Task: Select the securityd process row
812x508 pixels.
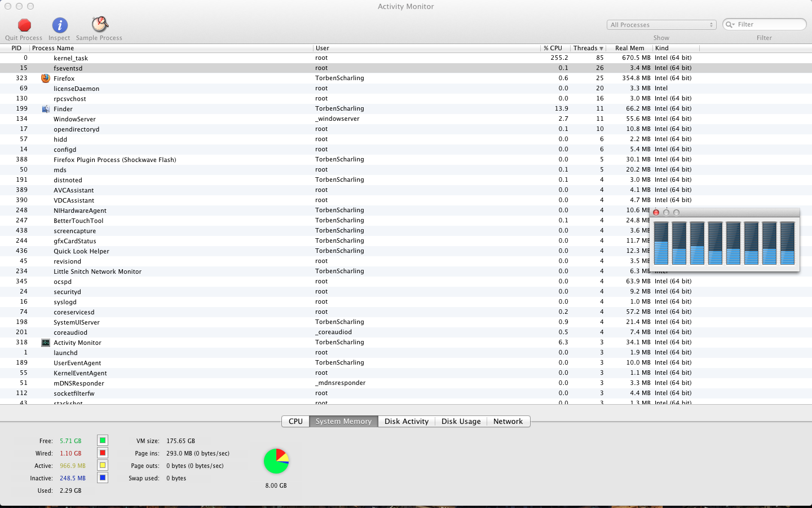Action: tap(406, 291)
